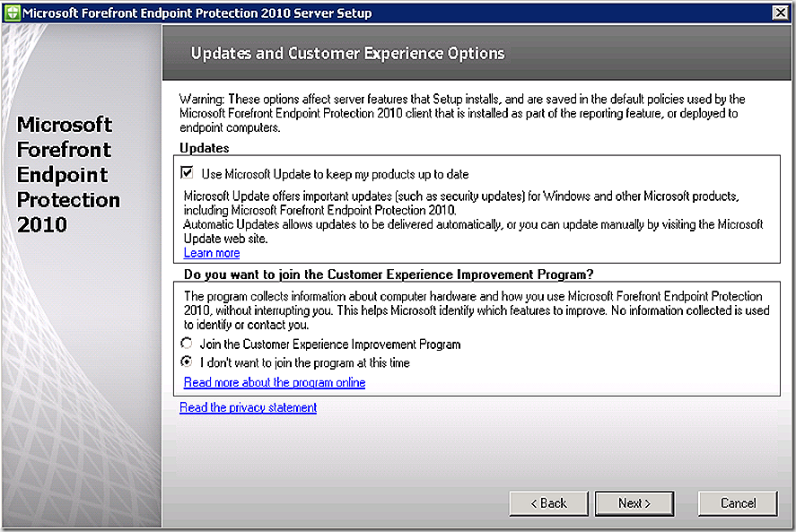Go back with the Back button
796x532 pixels.
[x=549, y=503]
